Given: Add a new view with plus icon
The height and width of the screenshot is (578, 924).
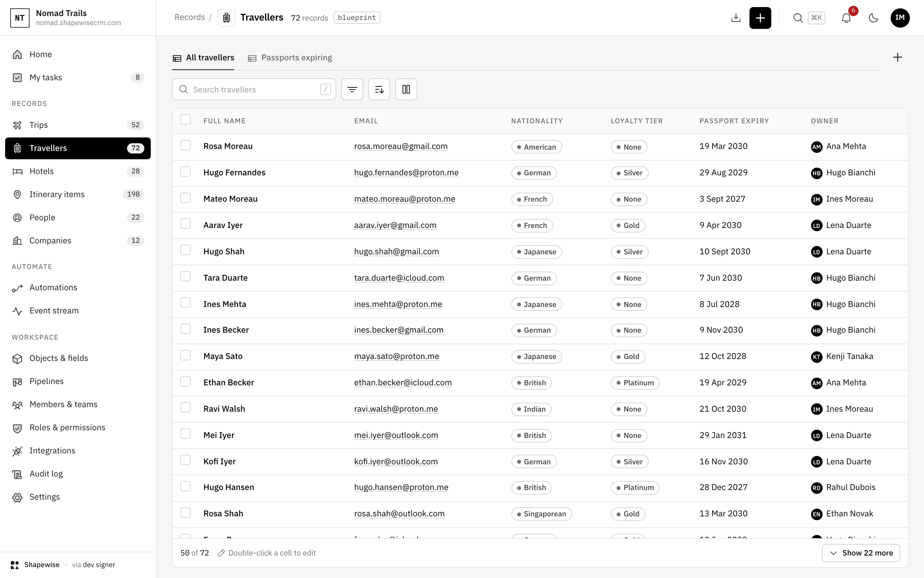Looking at the screenshot, I should point(897,57).
